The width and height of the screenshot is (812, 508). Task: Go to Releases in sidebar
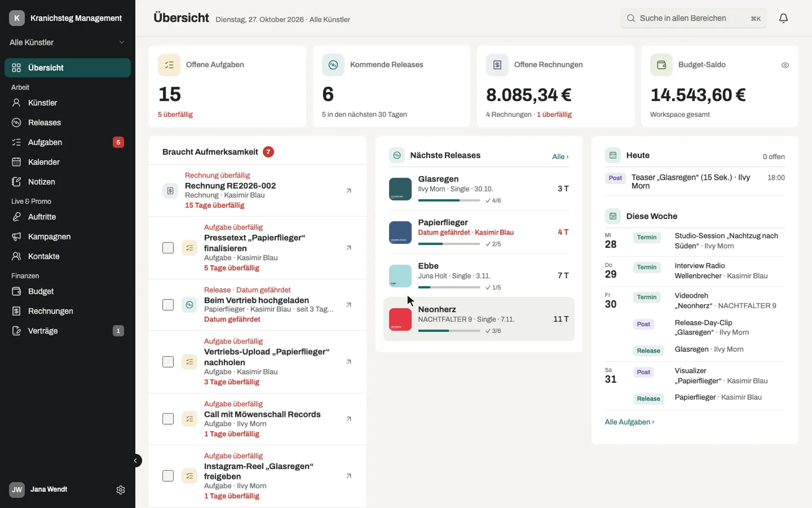coord(68,123)
